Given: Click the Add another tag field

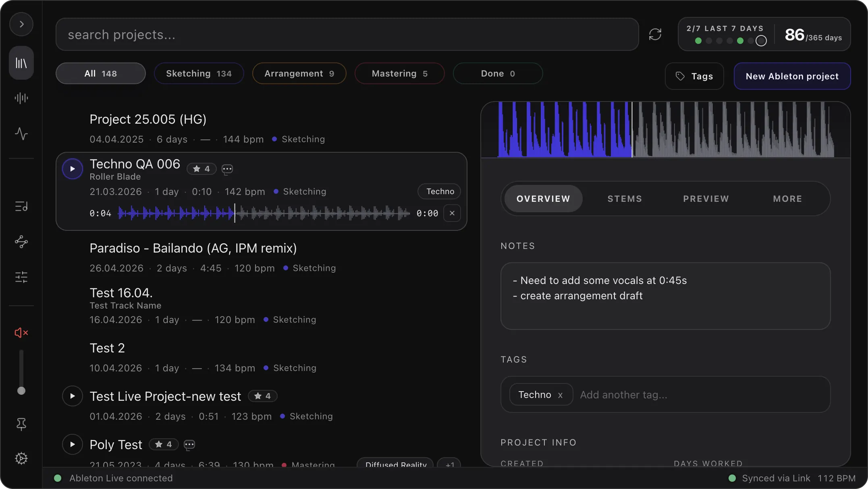Looking at the screenshot, I should (700, 395).
